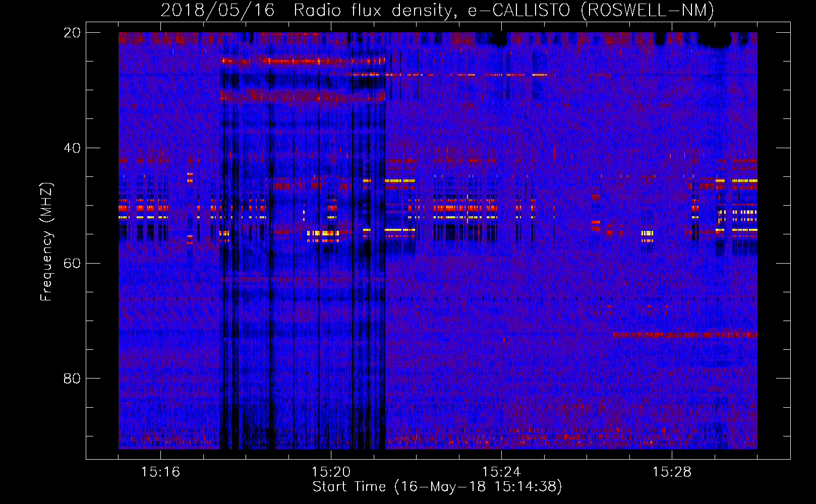816x504 pixels.
Task: Click the '15:16' time axis label
Action: pyautogui.click(x=160, y=472)
